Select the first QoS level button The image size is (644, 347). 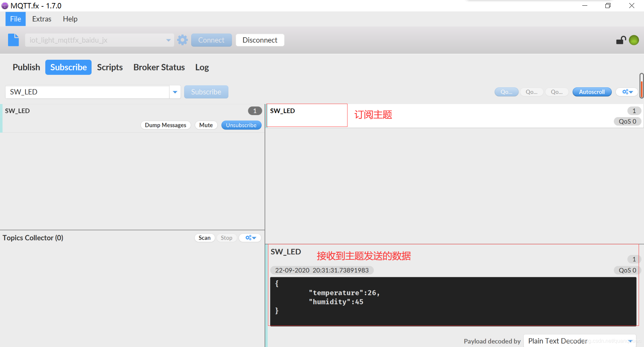tap(506, 92)
